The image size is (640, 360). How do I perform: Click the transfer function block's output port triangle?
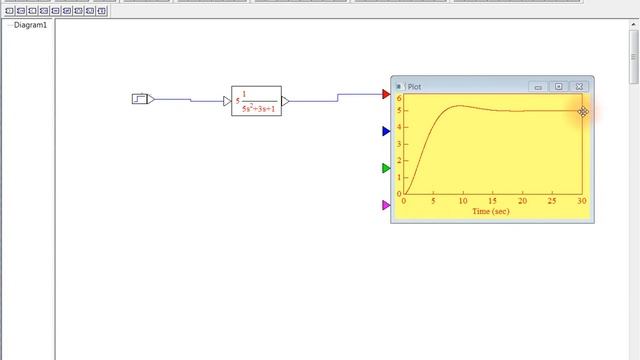(285, 101)
